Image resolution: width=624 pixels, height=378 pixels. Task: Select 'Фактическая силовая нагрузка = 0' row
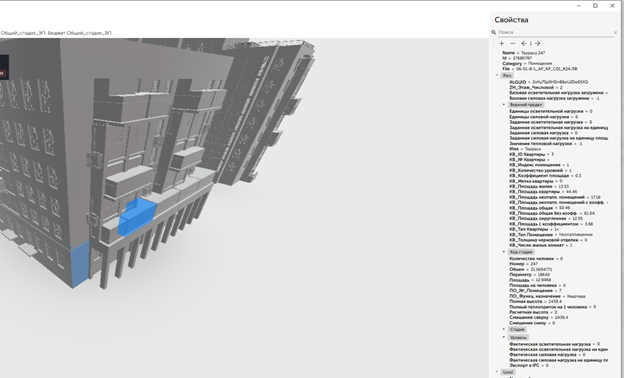point(547,355)
